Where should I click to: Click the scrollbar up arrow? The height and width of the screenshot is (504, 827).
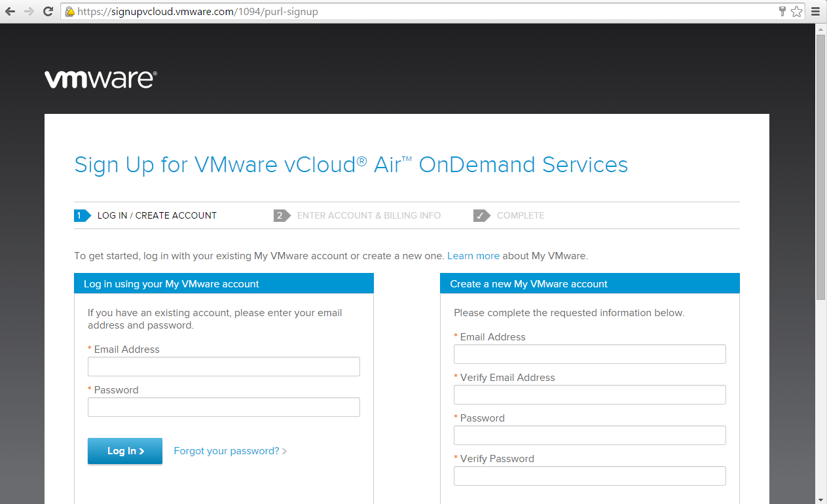(x=820, y=29)
